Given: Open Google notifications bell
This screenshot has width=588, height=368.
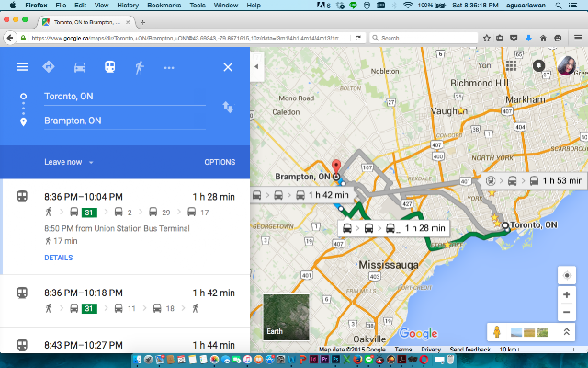Looking at the screenshot, I should pos(538,65).
